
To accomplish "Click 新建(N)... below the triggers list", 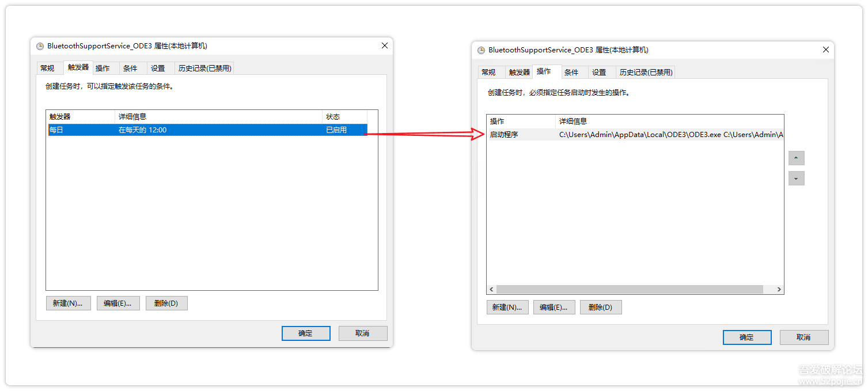I will 68,303.
